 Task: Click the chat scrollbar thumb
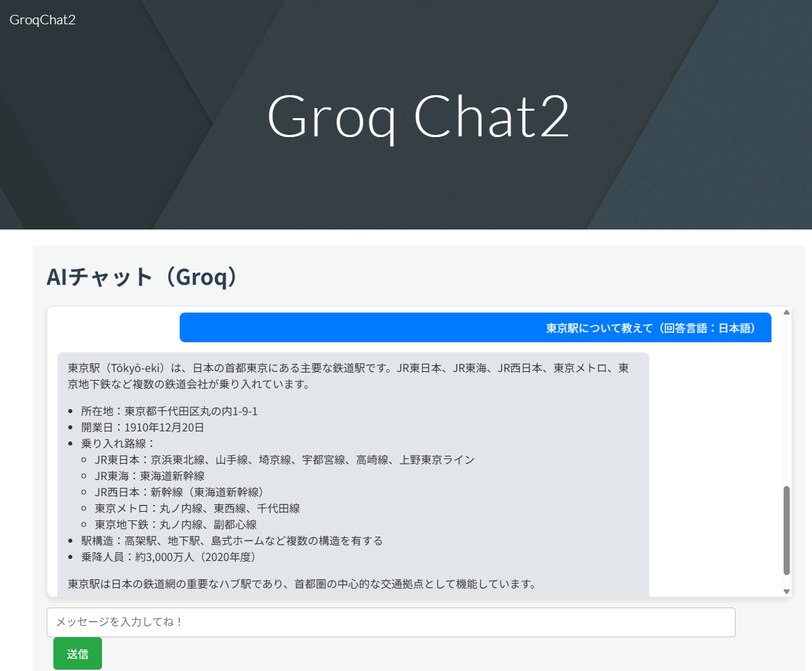tap(786, 531)
